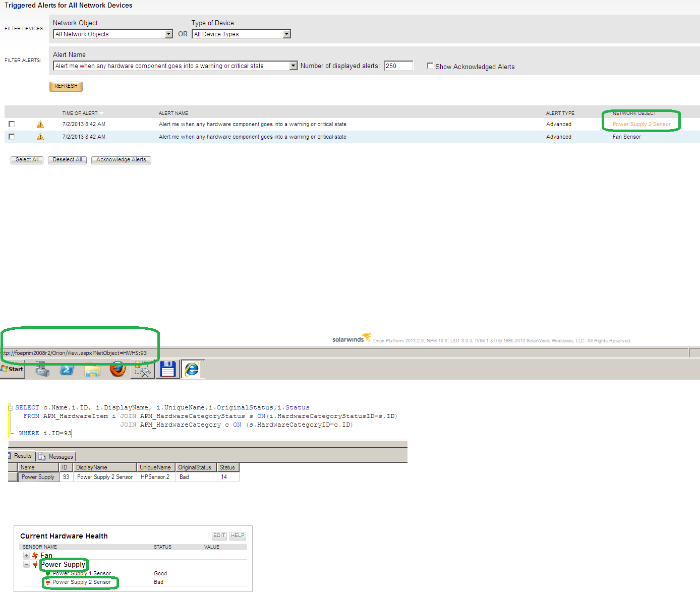Open the Fan Sensor network object link
The width and height of the screenshot is (700, 597).
click(x=627, y=137)
